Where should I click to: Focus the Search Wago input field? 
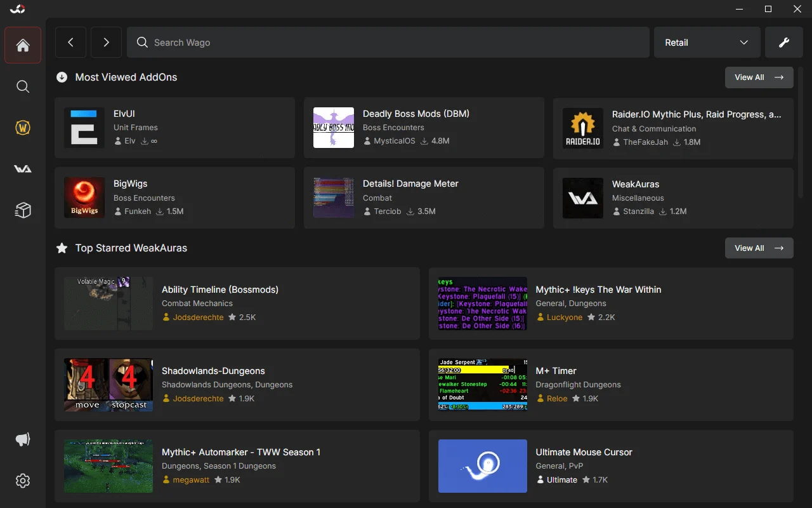pyautogui.click(x=388, y=43)
